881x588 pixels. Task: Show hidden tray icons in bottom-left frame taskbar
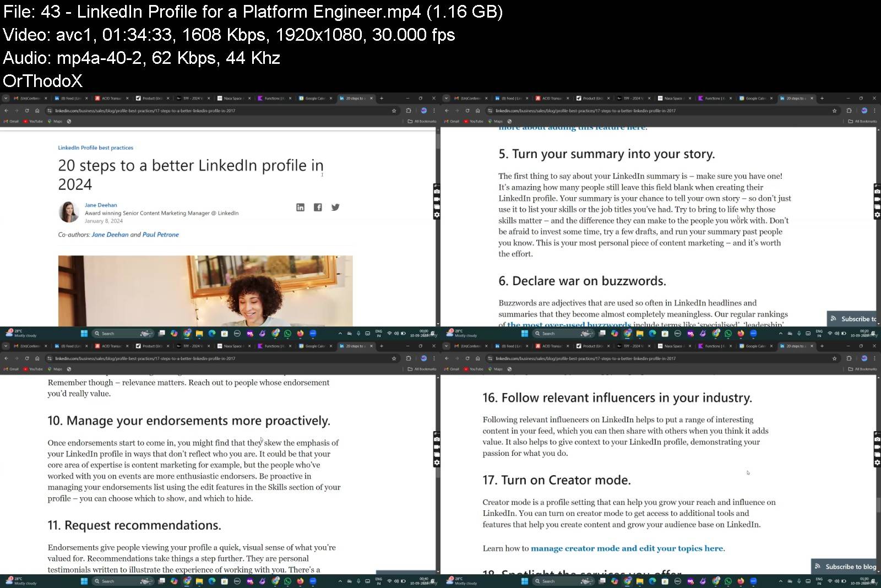click(x=340, y=581)
